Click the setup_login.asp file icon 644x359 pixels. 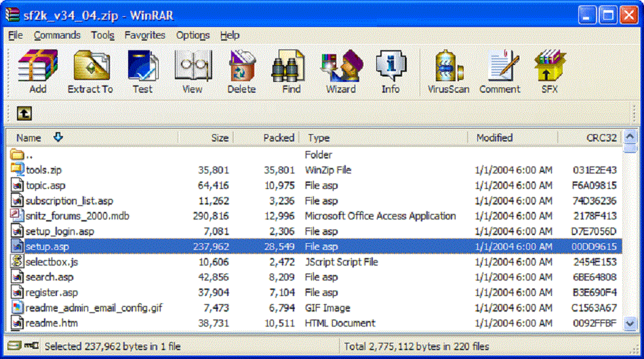(x=17, y=231)
